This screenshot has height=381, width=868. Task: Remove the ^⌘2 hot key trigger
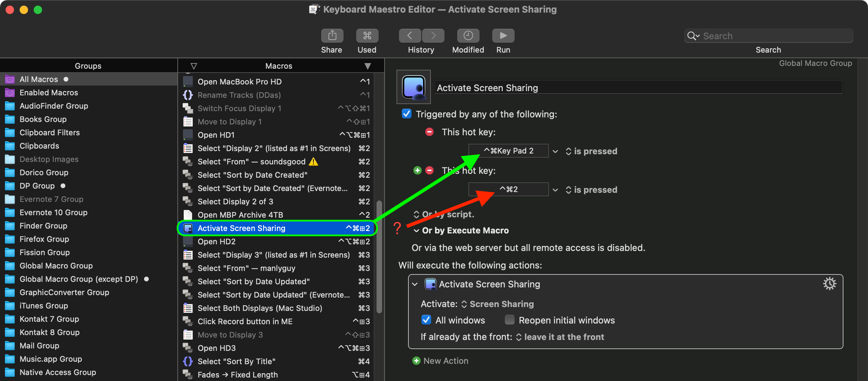[x=429, y=171]
